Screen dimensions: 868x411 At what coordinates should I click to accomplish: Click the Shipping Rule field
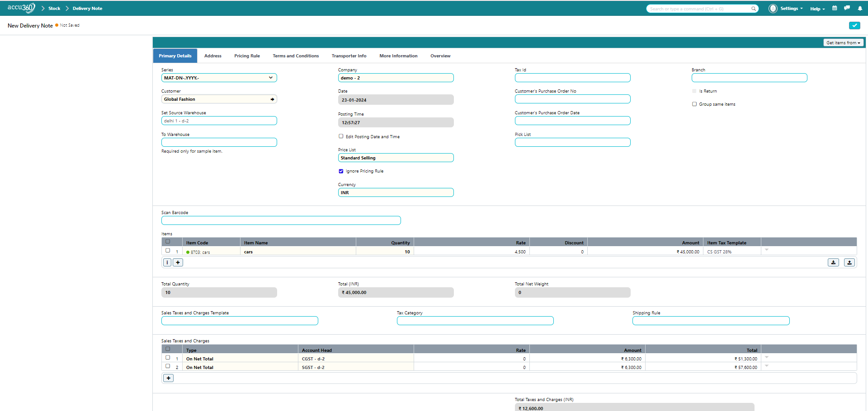click(711, 321)
